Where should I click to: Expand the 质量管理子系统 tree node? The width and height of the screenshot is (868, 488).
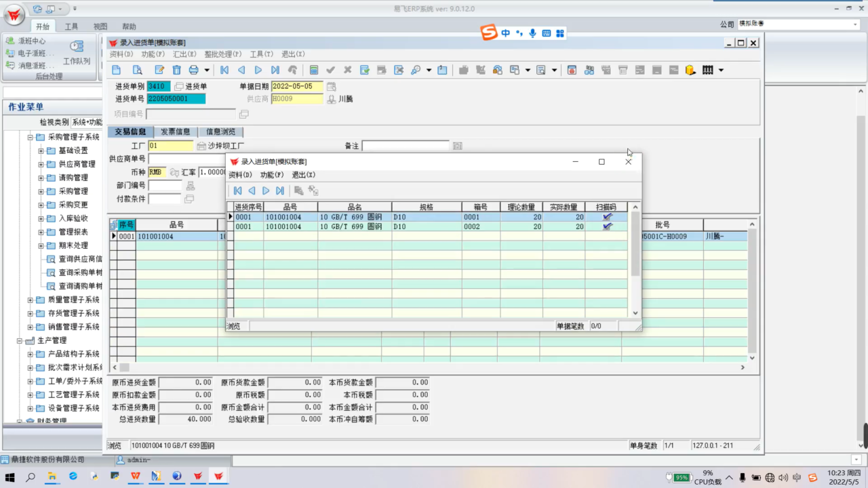[x=31, y=300]
